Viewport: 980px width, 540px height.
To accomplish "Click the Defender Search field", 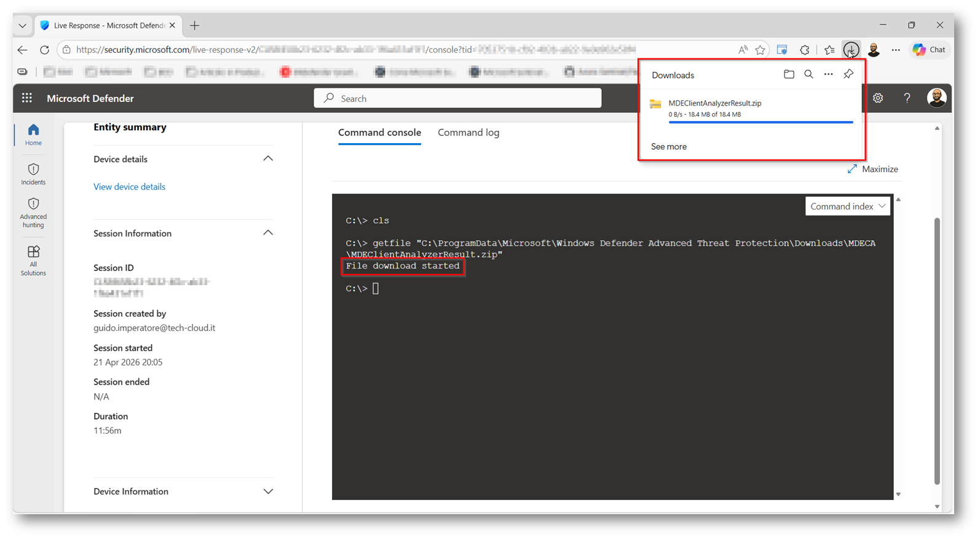I will pyautogui.click(x=457, y=98).
